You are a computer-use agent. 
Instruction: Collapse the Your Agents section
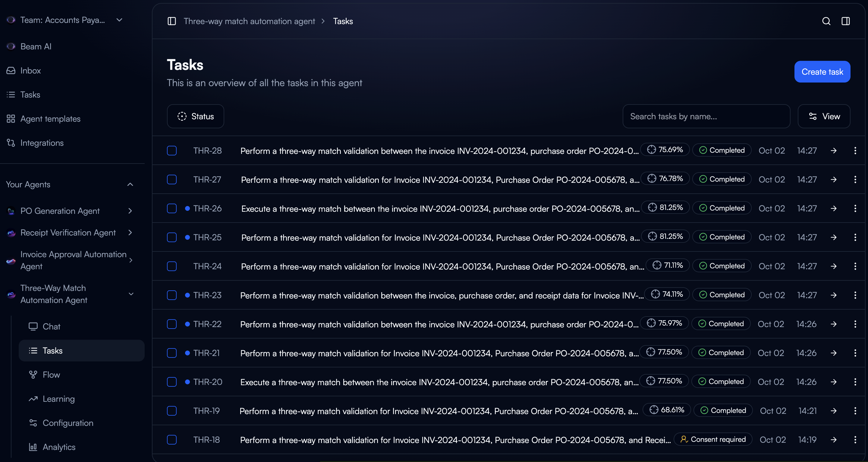tap(130, 185)
